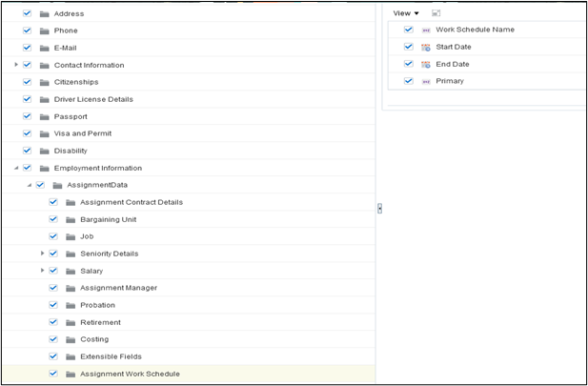The width and height of the screenshot is (588, 386).
Task: Uncheck the Phone checkbox
Action: [x=27, y=30]
